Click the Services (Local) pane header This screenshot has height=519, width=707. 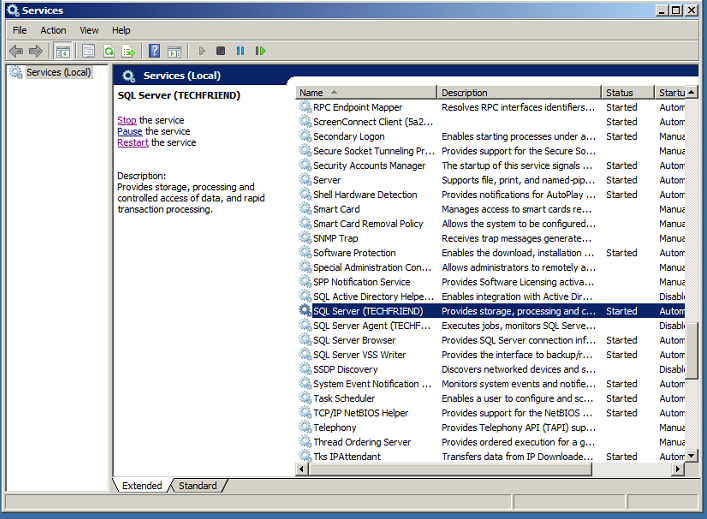(x=182, y=75)
